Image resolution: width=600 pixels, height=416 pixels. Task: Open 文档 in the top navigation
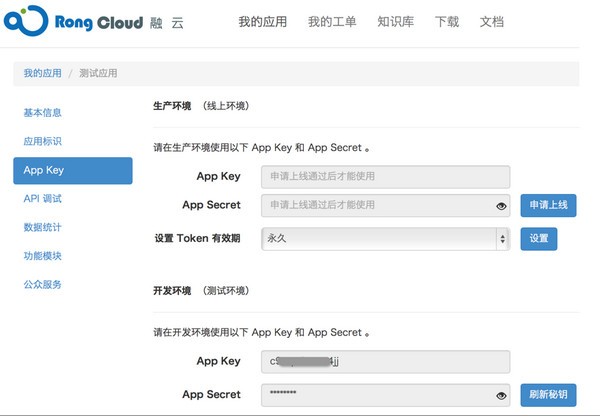pyautogui.click(x=492, y=21)
